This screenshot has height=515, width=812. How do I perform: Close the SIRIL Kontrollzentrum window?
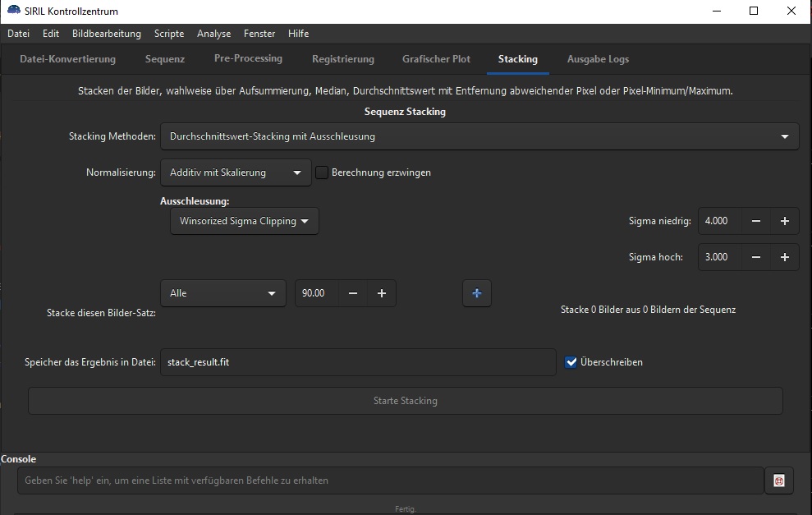click(791, 11)
